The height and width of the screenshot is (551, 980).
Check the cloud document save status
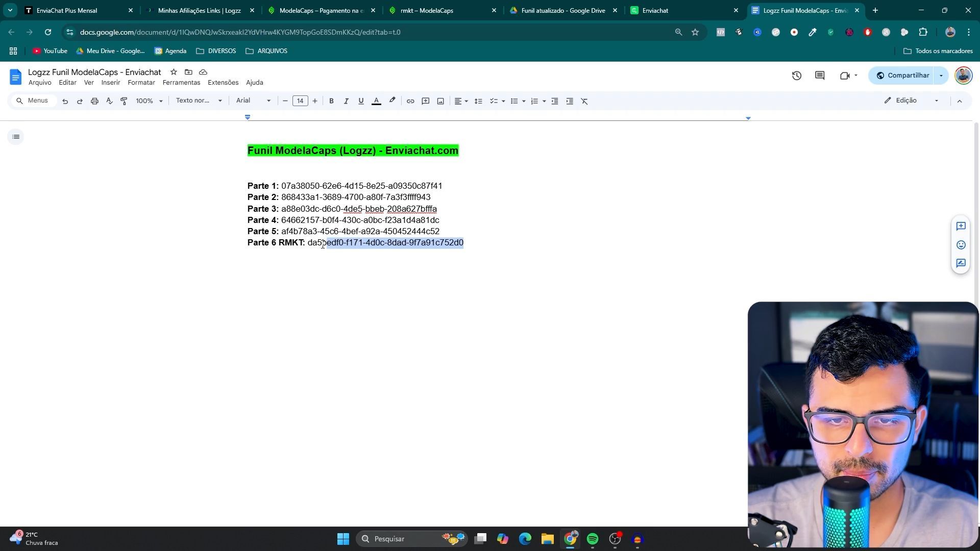point(203,72)
